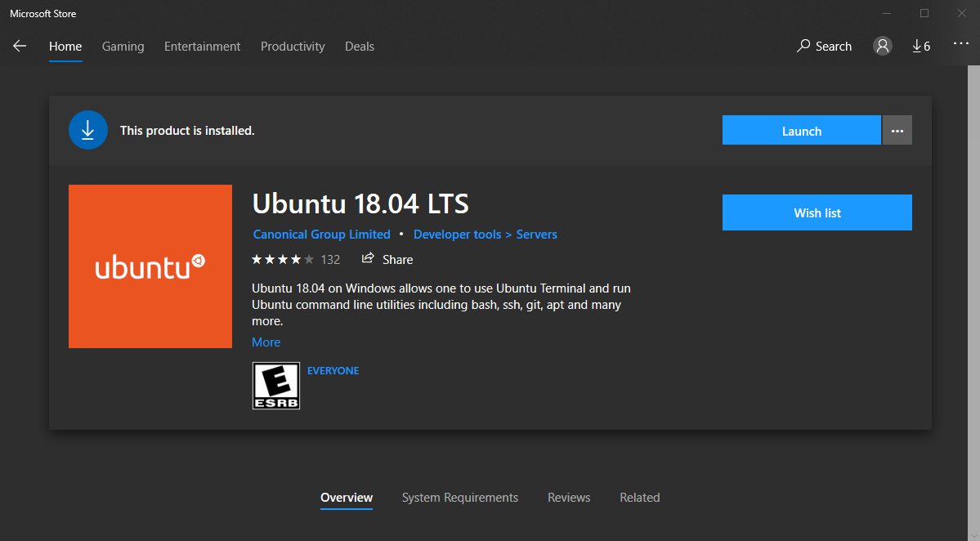Select the Overview section tab

click(347, 497)
